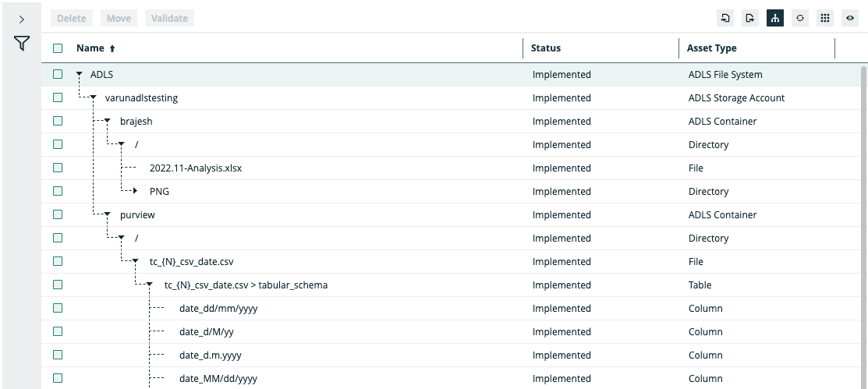This screenshot has height=389, width=868.
Task: Click the eye visibility icon
Action: click(x=850, y=18)
